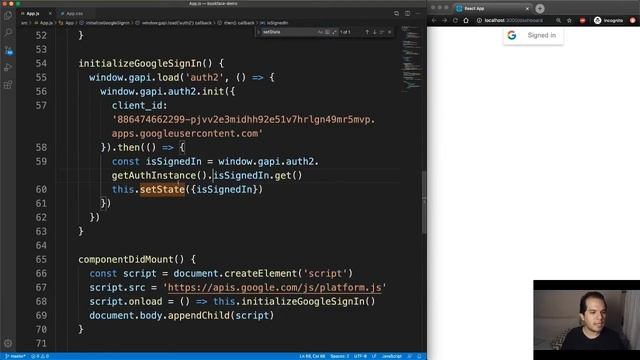Image resolution: width=640 pixels, height=360 pixels.
Task: Open the Manage gear at sidebar bottom
Action: (x=8, y=343)
